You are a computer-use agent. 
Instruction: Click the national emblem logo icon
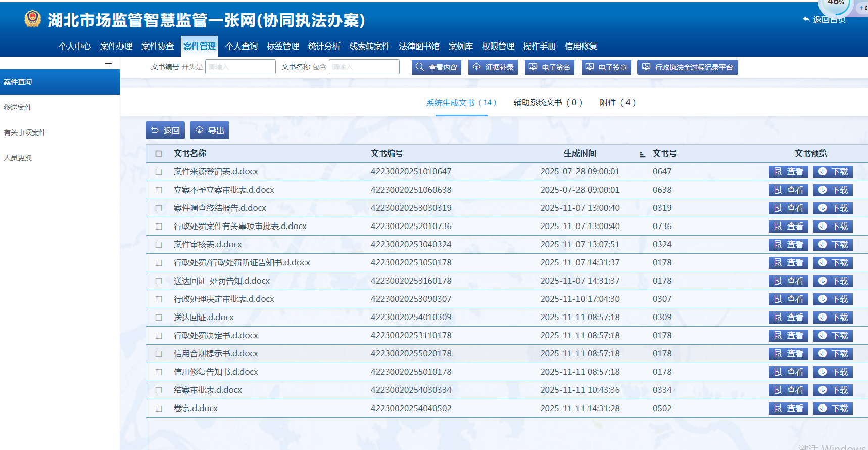click(33, 19)
